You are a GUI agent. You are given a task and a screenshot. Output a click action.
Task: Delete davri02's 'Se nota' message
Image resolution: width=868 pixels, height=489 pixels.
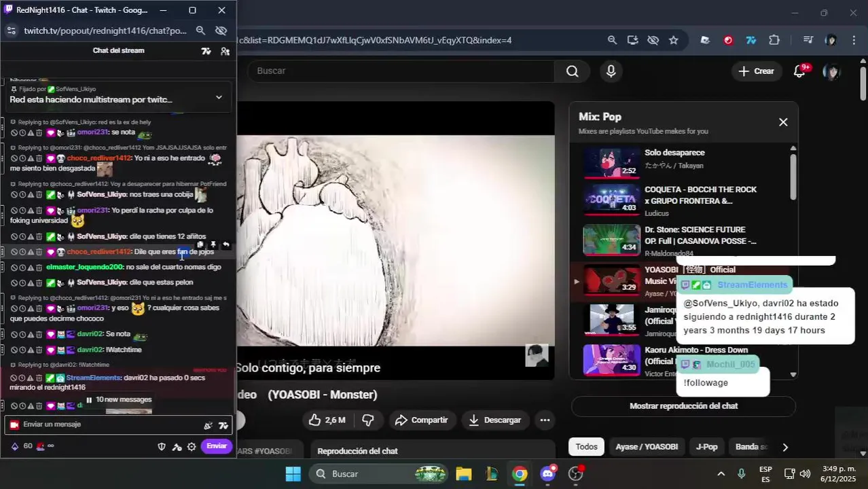pos(39,335)
